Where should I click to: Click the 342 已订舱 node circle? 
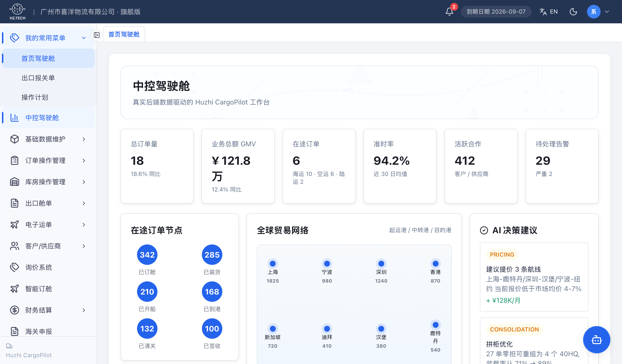[x=147, y=255]
